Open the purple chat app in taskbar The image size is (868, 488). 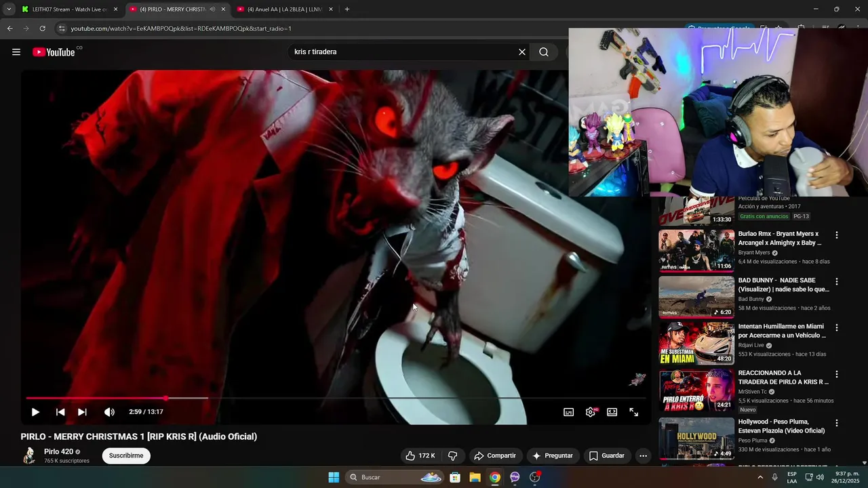515,477
